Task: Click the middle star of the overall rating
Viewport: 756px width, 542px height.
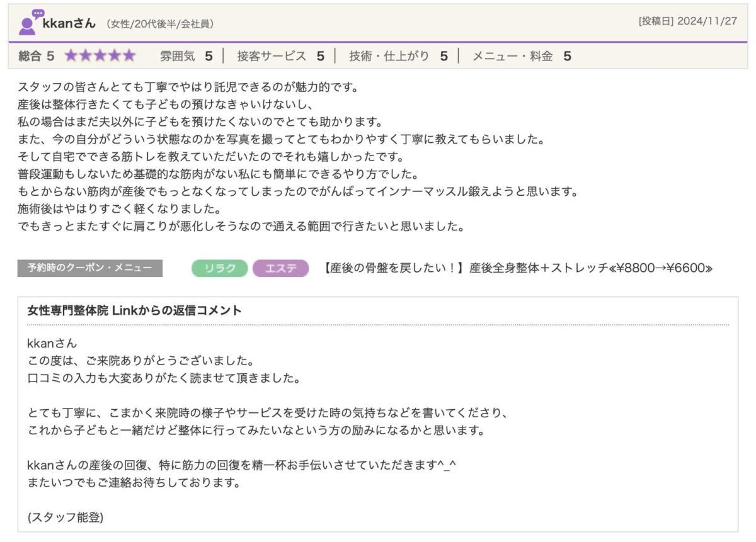Action: tap(100, 56)
